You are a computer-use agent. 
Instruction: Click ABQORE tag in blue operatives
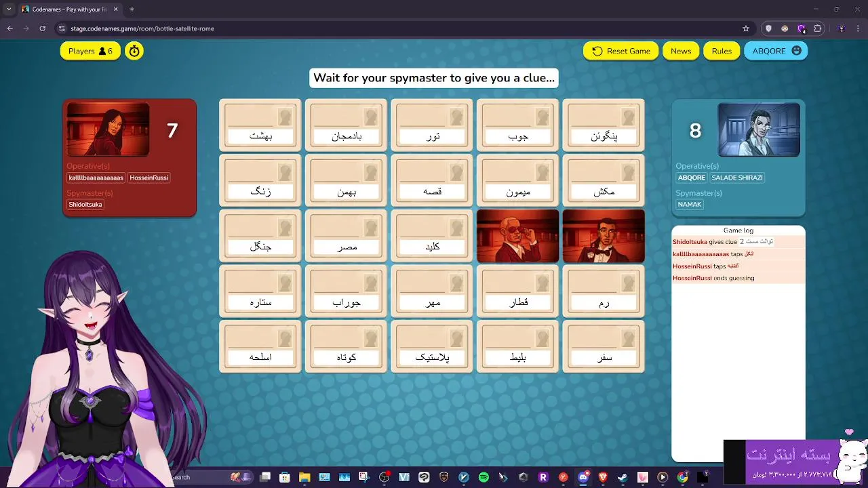pos(692,178)
